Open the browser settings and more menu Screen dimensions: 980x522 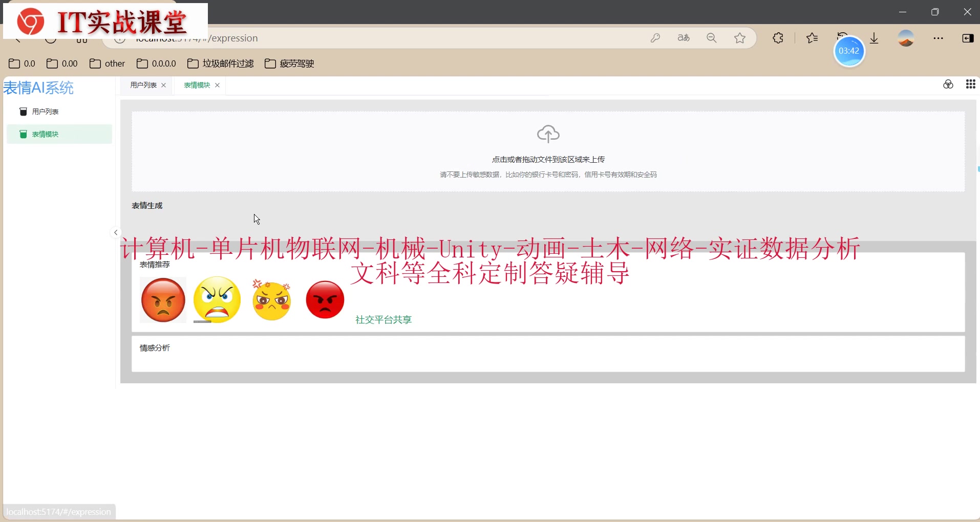coord(938,38)
